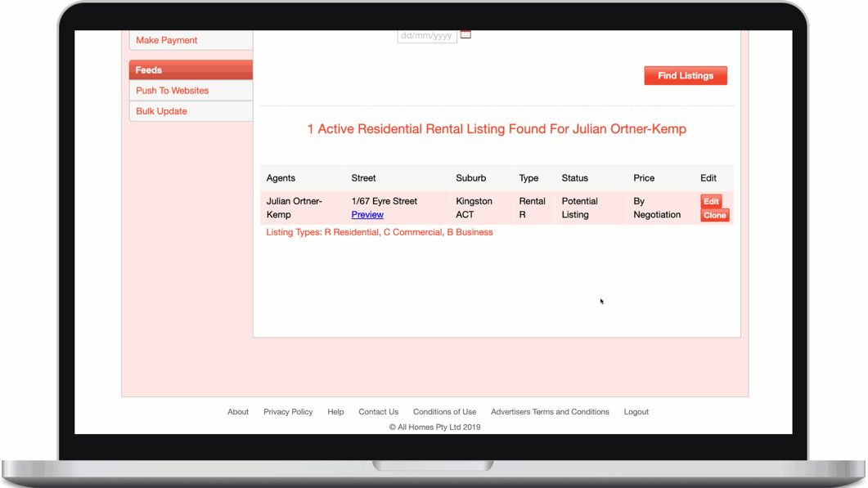Select the Julian Ortner-Kemp agent cell
The image size is (868, 488).
coord(302,208)
